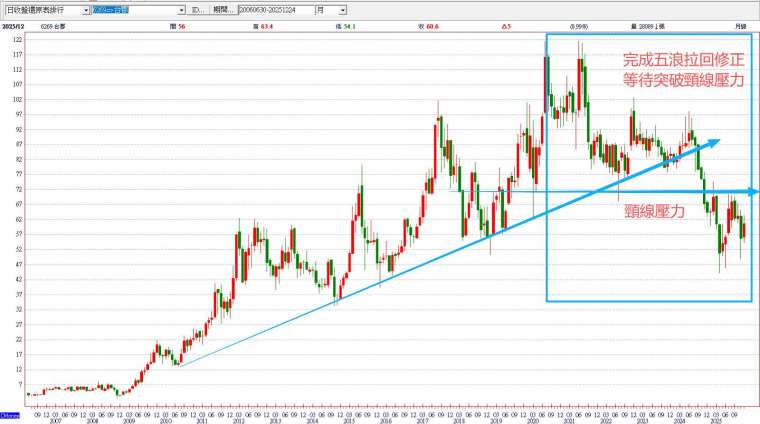
Task: Click the 月線 label at top right
Action: 740,26
